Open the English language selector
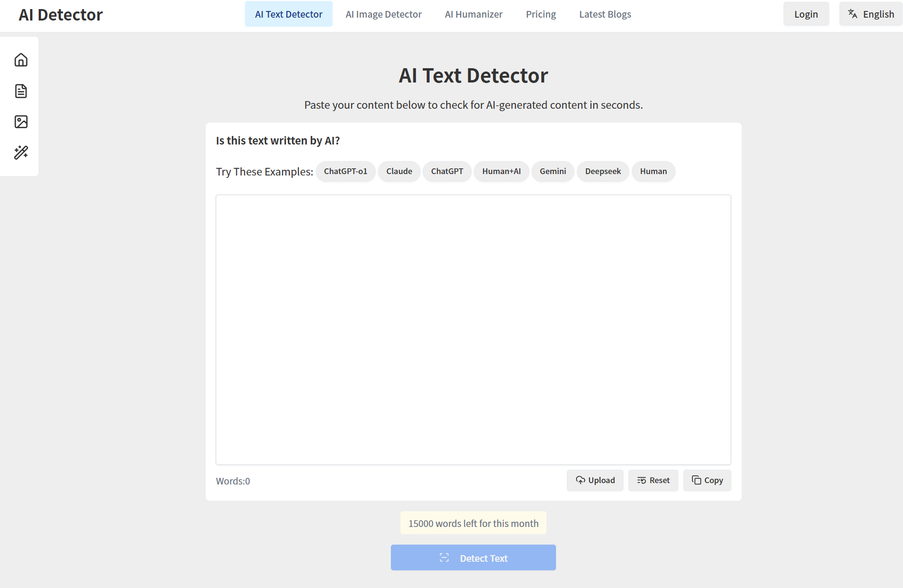Screen dimensions: 903x588 coord(871,14)
